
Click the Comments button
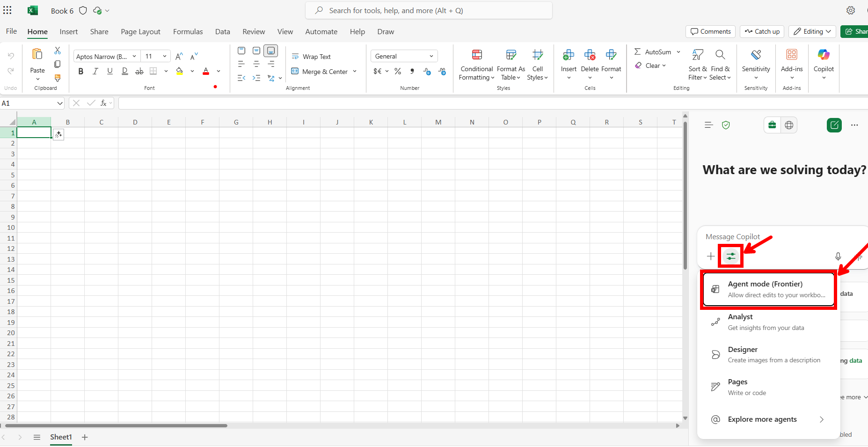click(x=710, y=31)
